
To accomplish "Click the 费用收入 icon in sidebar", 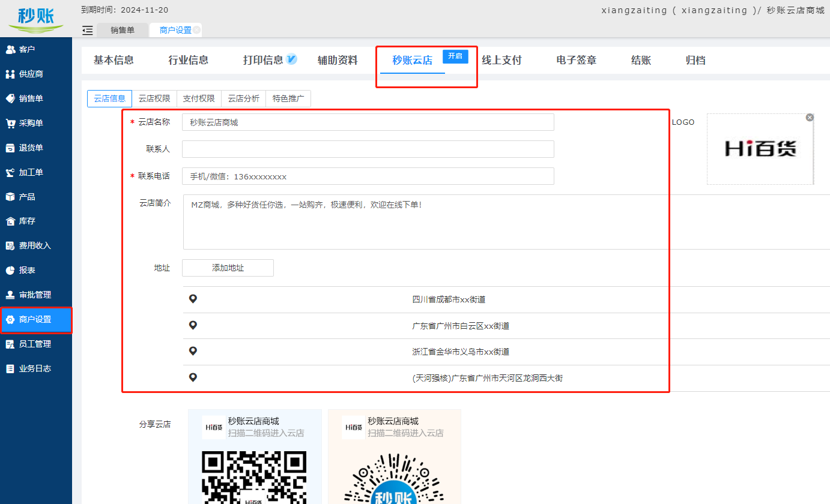I will [x=10, y=246].
